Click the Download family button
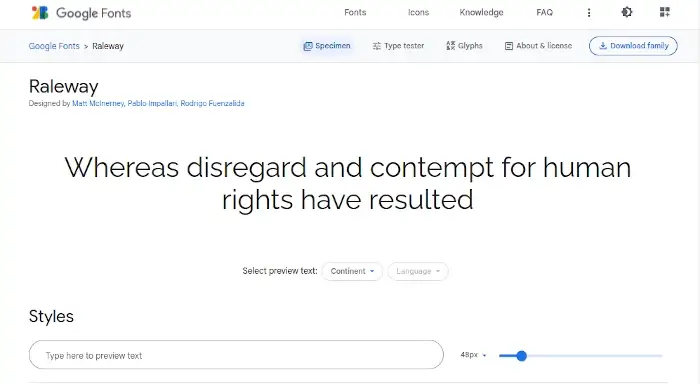Image resolution: width=700 pixels, height=384 pixels. (x=633, y=46)
